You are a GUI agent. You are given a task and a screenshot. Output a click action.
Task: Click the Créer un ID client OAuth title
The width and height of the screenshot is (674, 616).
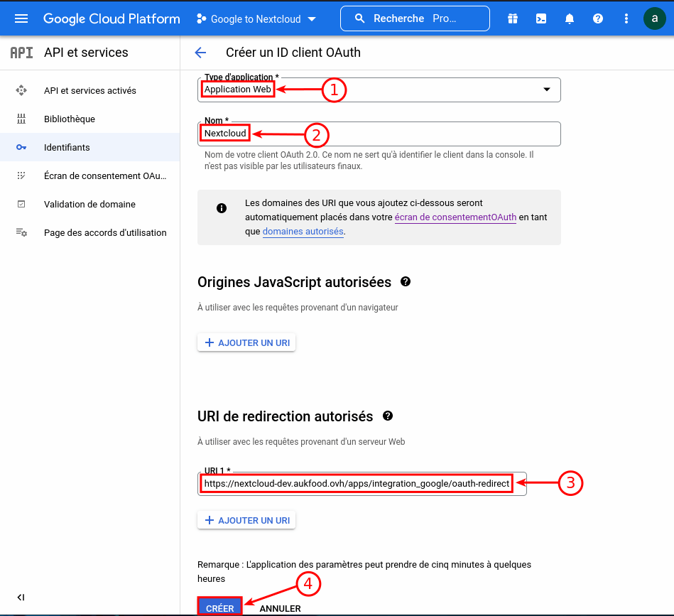pos(293,53)
